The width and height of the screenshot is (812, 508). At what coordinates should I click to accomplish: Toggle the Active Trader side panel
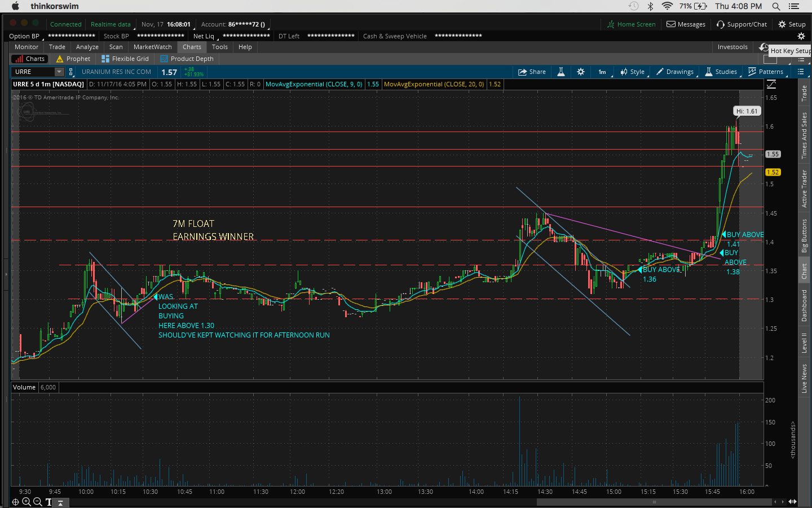point(804,189)
